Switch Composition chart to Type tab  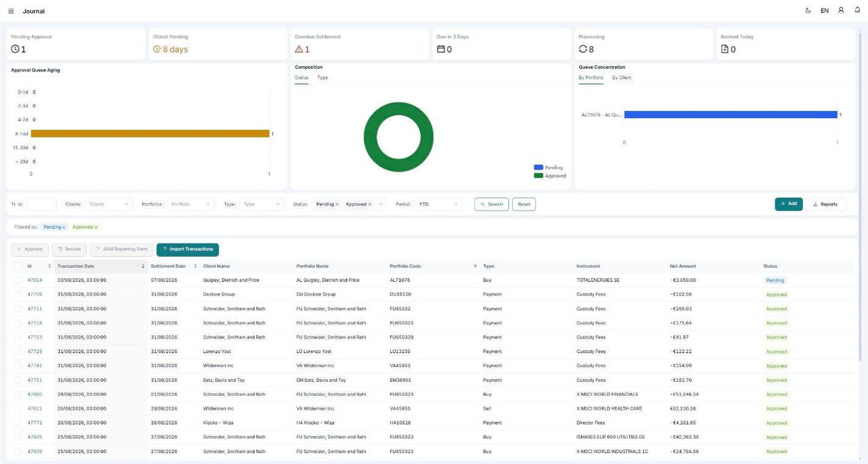322,77
